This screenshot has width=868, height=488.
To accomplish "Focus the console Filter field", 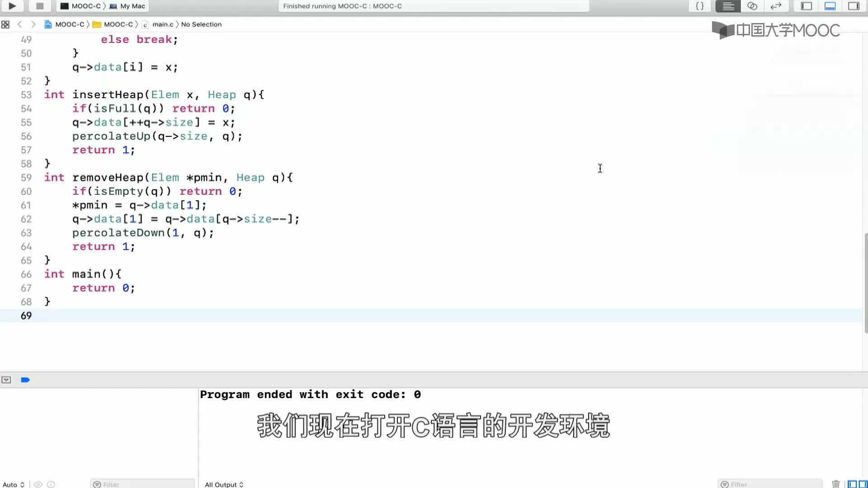I will (770, 484).
